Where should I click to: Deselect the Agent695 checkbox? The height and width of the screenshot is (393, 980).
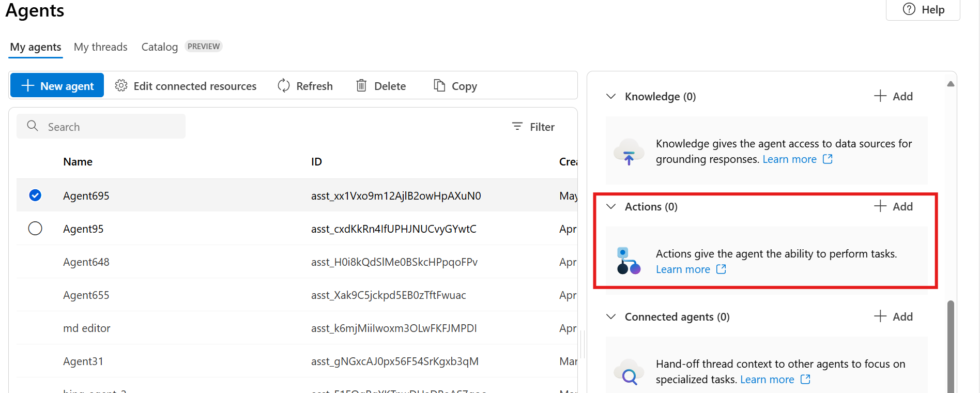(35, 195)
